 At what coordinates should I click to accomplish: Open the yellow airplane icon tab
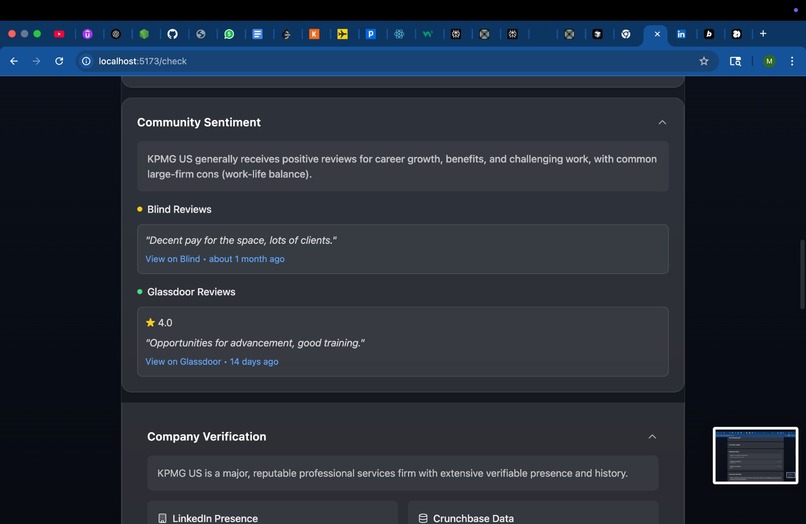click(342, 34)
